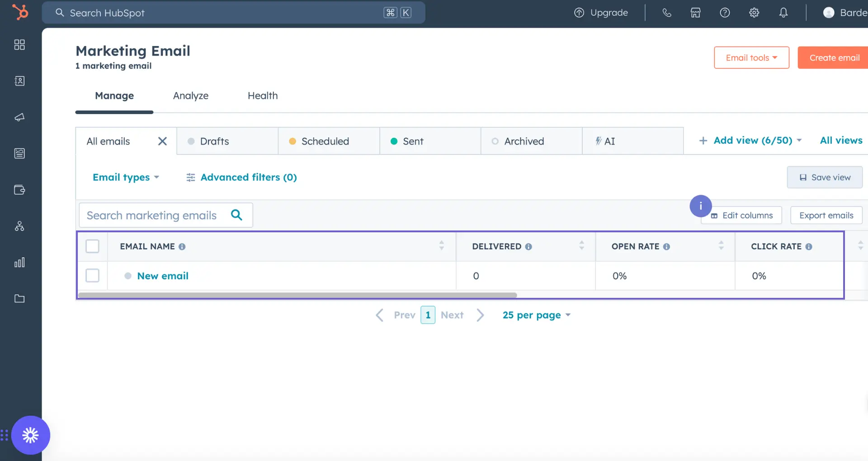Click page number 1 button
The height and width of the screenshot is (461, 868).
[x=428, y=315]
